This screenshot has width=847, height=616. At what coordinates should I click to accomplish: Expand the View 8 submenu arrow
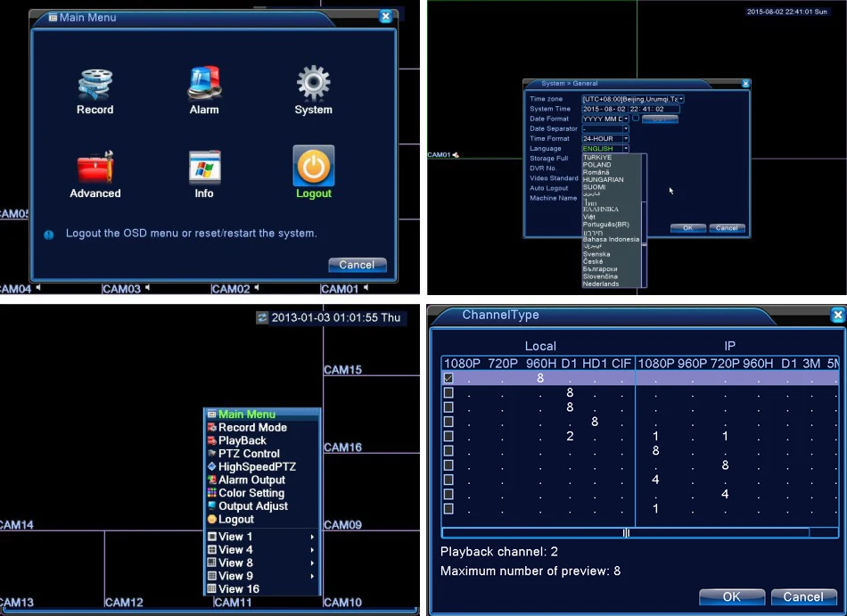312,563
